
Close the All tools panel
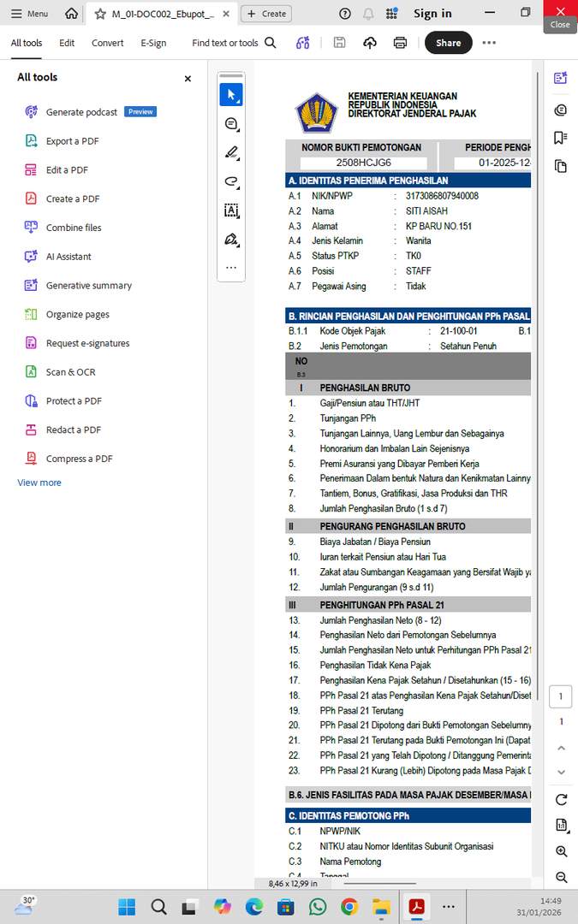click(188, 79)
